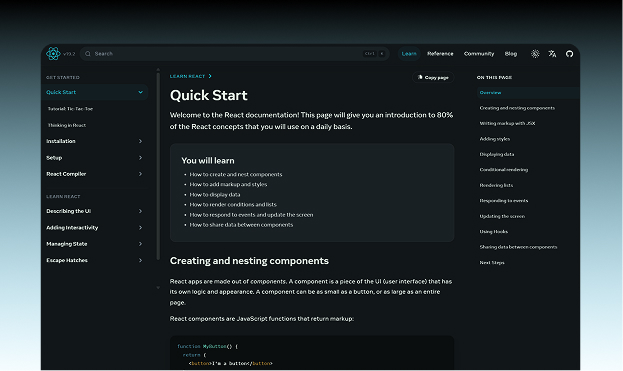Expand the Describing the UI chevron
Image resolution: width=623 pixels, height=371 pixels.
[140, 211]
